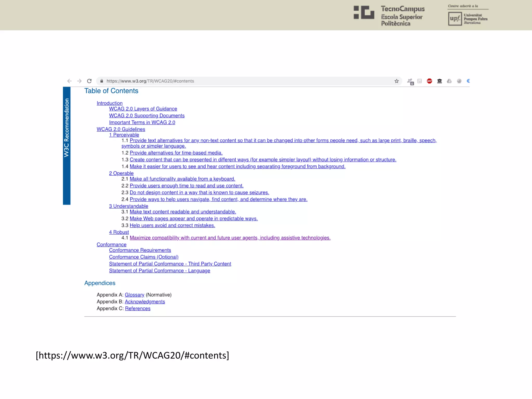This screenshot has height=399, width=532.
Task: Reload the page with refresh icon
Action: [89, 81]
